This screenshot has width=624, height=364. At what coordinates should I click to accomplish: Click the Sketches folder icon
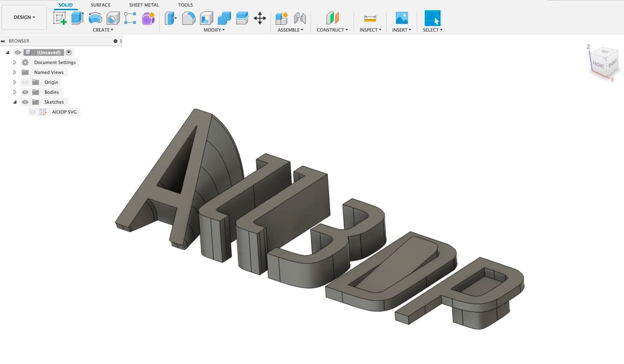coord(35,102)
